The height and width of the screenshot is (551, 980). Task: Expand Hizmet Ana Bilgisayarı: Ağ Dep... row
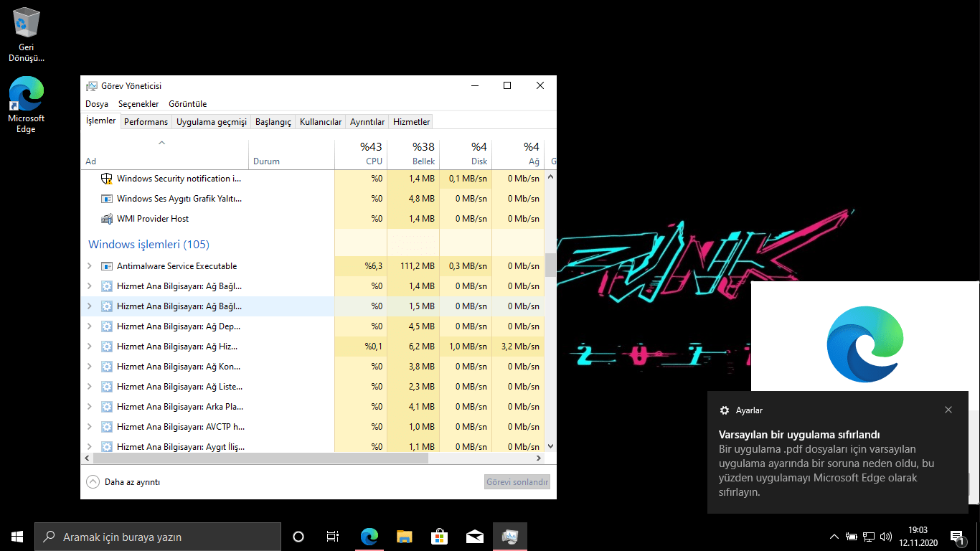pos(90,326)
